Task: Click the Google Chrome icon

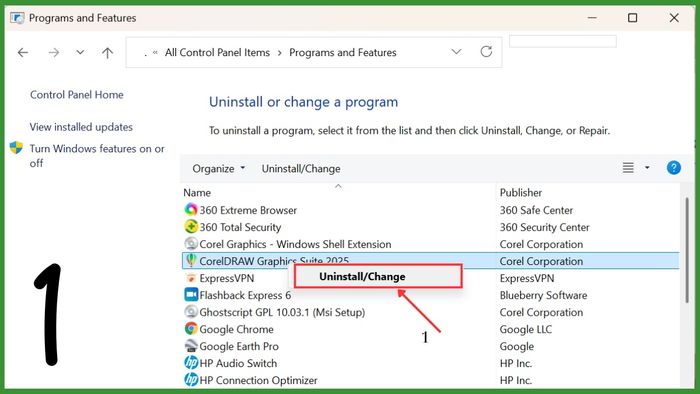Action: (x=191, y=328)
